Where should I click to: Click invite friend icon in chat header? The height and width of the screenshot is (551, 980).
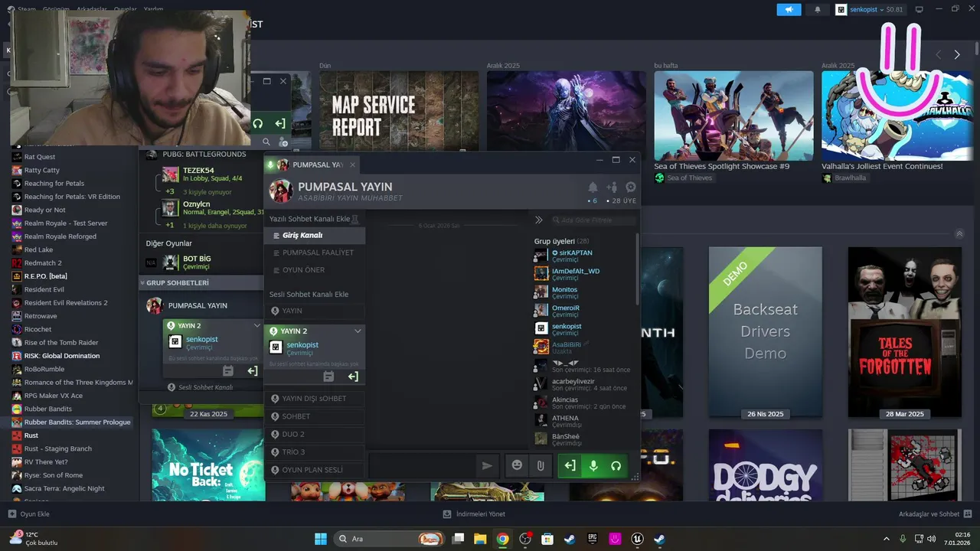pos(612,187)
